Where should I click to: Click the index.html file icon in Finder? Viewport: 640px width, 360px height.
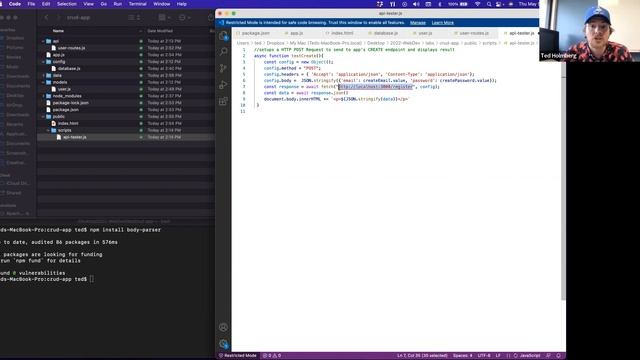(x=53, y=123)
